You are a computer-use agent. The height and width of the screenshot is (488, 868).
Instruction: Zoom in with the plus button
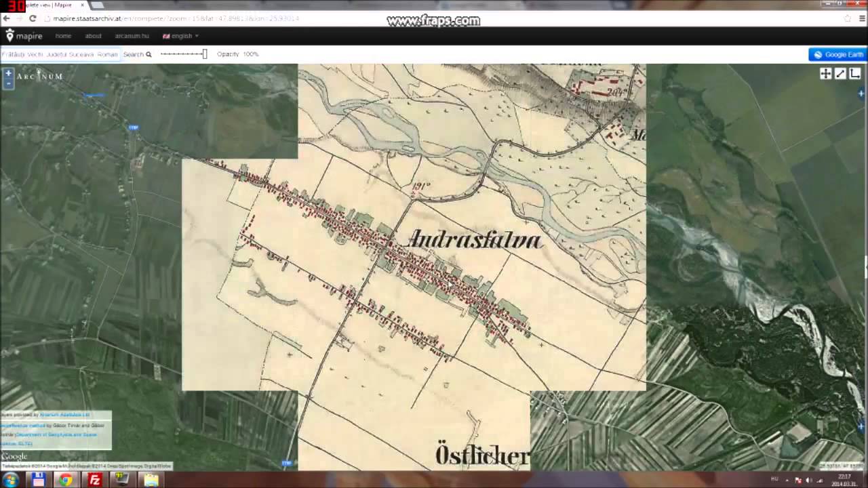point(8,73)
